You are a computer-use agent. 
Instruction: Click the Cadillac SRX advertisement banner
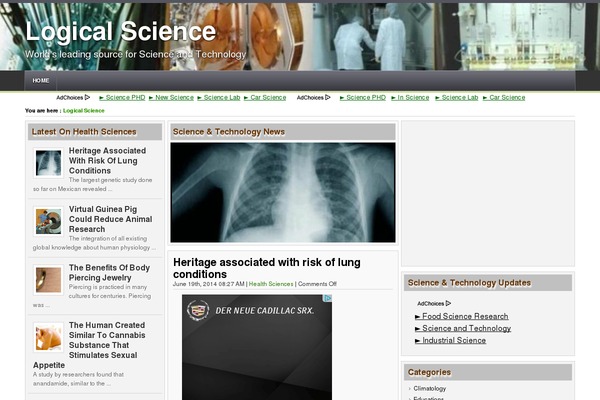(x=257, y=347)
